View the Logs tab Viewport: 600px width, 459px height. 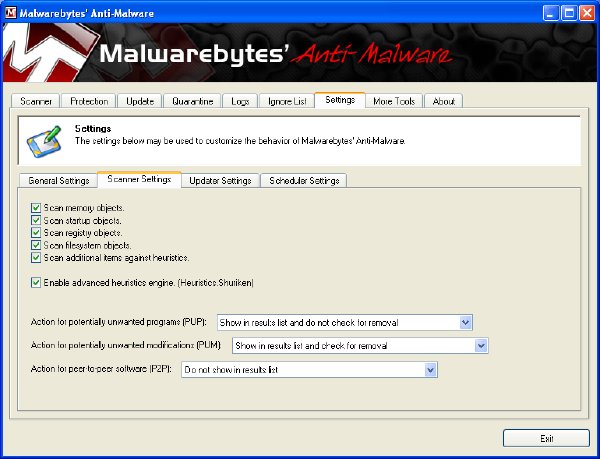[x=240, y=101]
